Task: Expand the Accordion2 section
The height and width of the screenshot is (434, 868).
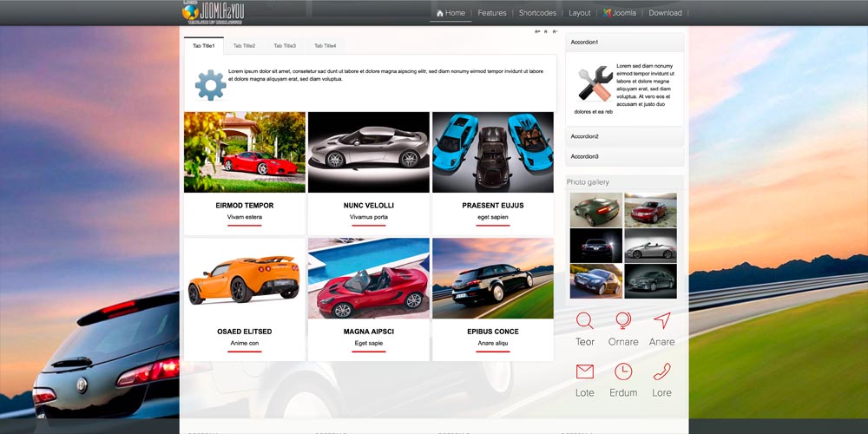Action: (625, 136)
